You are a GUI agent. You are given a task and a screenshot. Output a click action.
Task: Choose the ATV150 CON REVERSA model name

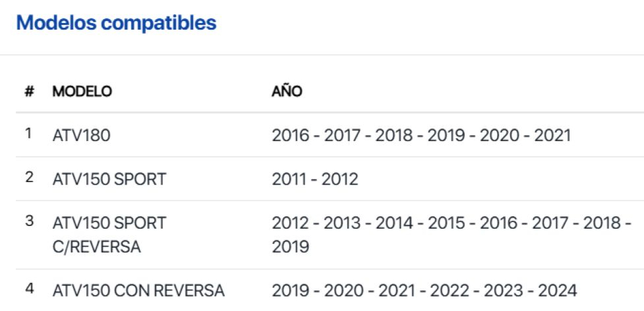click(138, 291)
